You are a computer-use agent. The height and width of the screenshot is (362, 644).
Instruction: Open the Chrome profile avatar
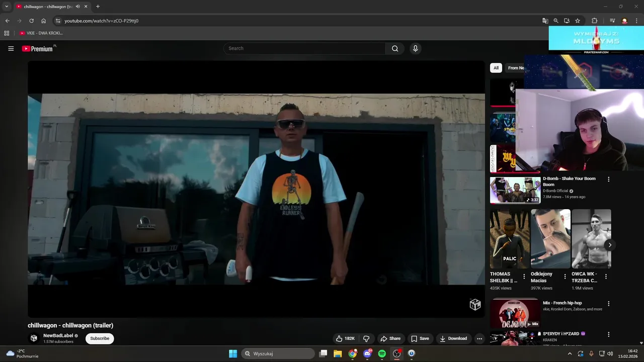[x=624, y=21]
